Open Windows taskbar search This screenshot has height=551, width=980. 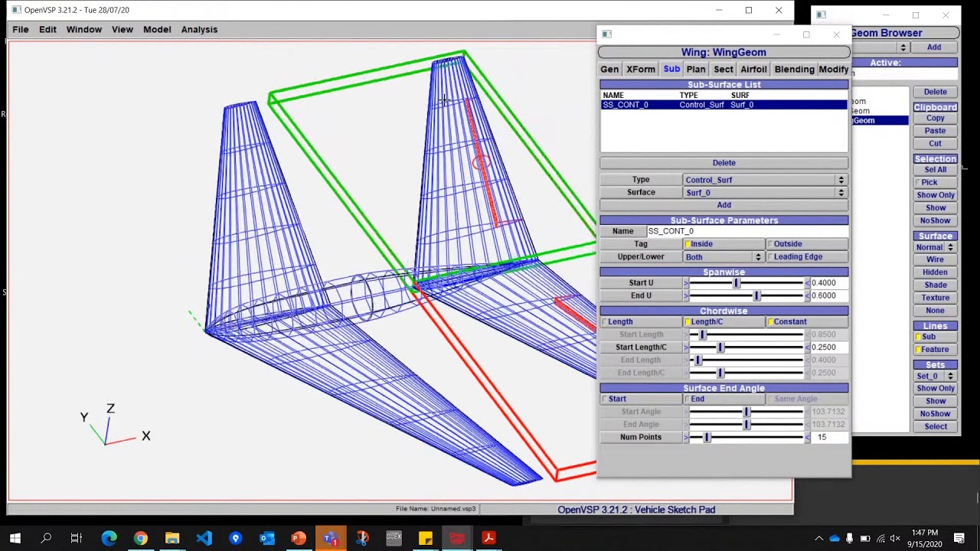tap(46, 538)
